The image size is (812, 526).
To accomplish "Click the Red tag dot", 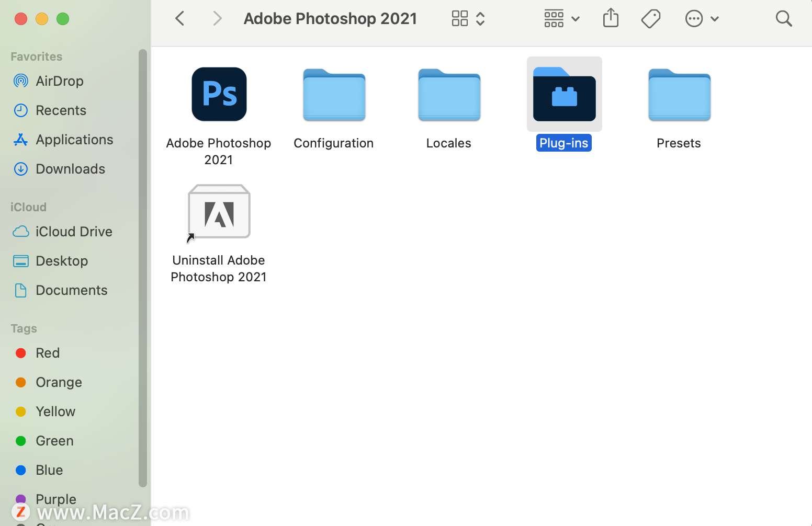I will [21, 353].
